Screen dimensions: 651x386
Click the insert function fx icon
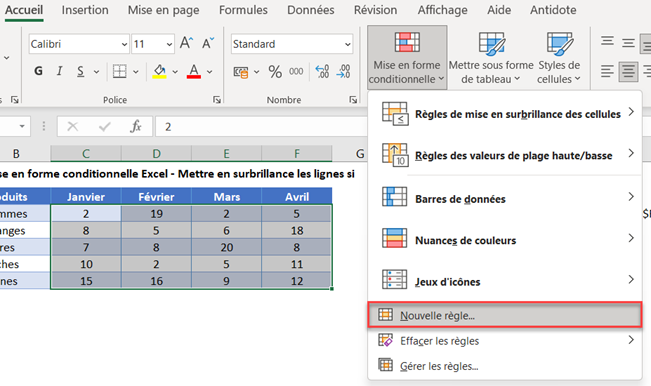tap(136, 127)
